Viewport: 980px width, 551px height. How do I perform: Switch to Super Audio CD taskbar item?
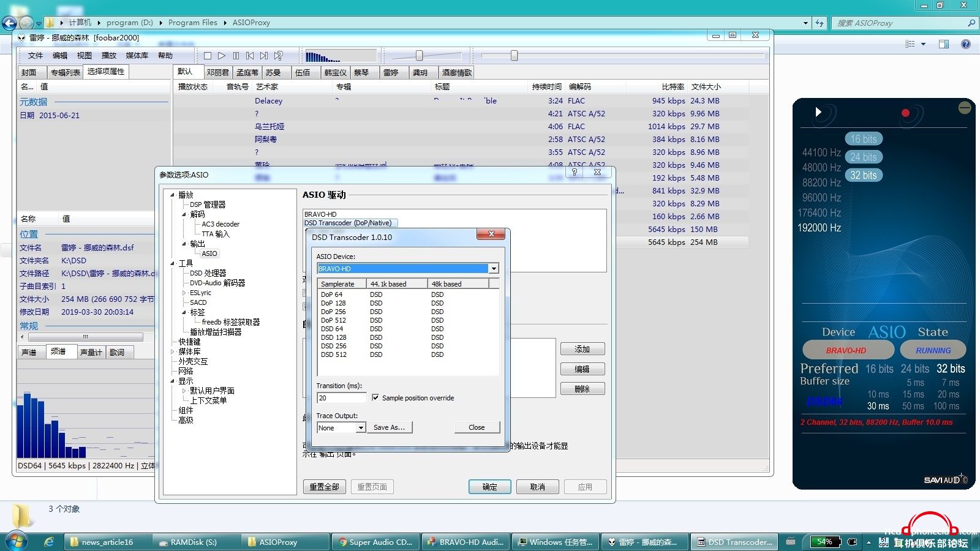pos(376,542)
